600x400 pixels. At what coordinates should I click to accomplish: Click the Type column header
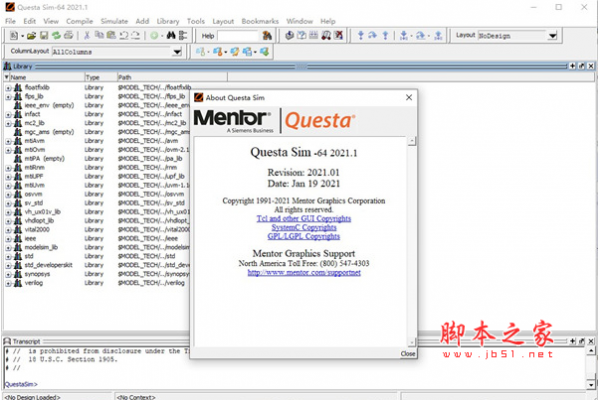[101, 77]
